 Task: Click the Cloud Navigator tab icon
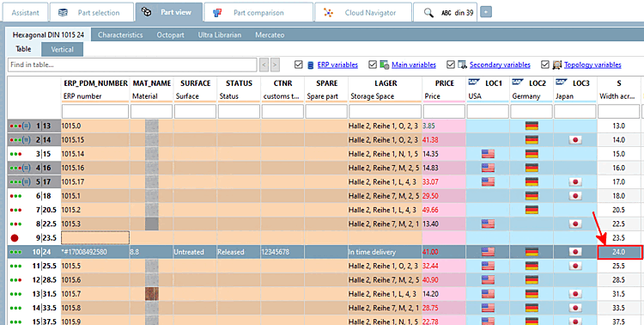328,13
